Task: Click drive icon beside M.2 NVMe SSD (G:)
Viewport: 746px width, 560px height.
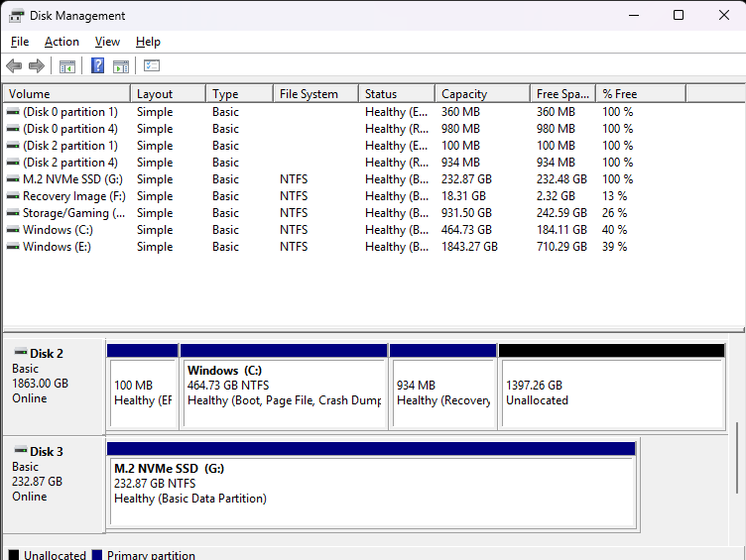Action: coord(13,179)
